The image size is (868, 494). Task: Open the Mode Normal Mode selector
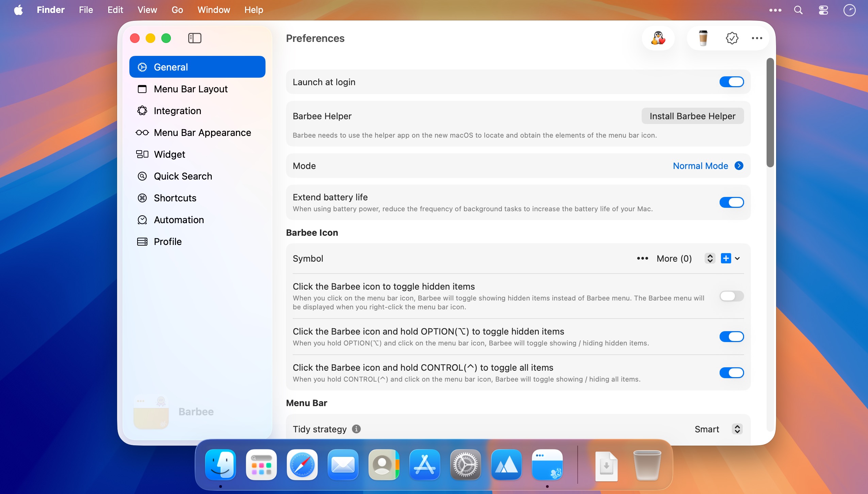pyautogui.click(x=708, y=166)
